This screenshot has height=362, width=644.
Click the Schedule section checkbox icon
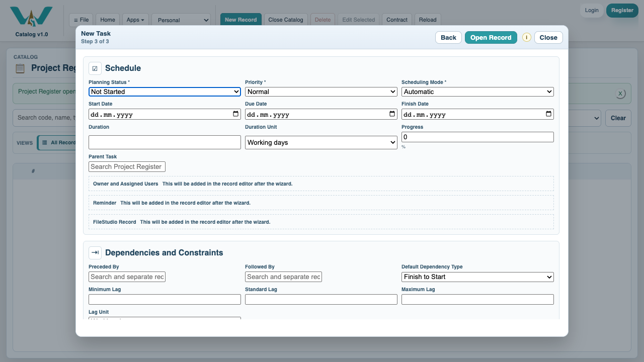pyautogui.click(x=95, y=68)
